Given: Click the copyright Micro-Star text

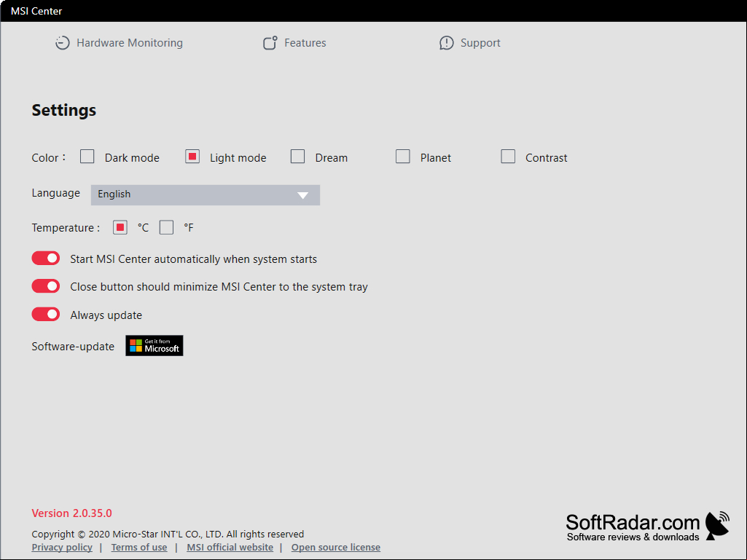Looking at the screenshot, I should 168,534.
